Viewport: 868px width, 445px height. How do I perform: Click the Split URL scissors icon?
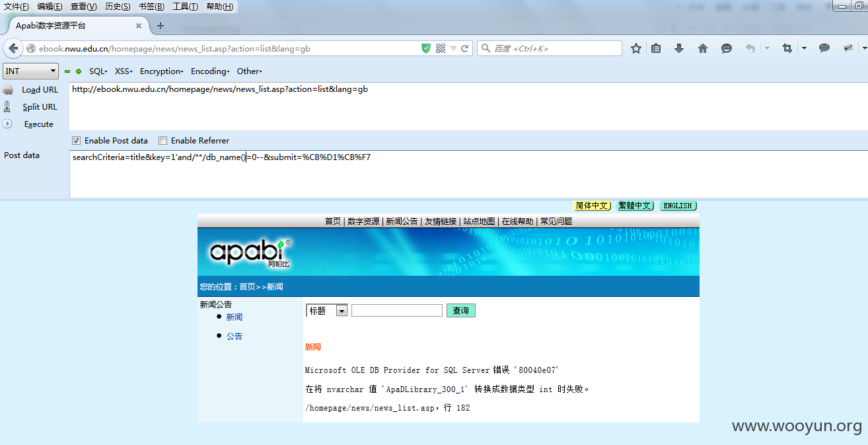(7, 106)
